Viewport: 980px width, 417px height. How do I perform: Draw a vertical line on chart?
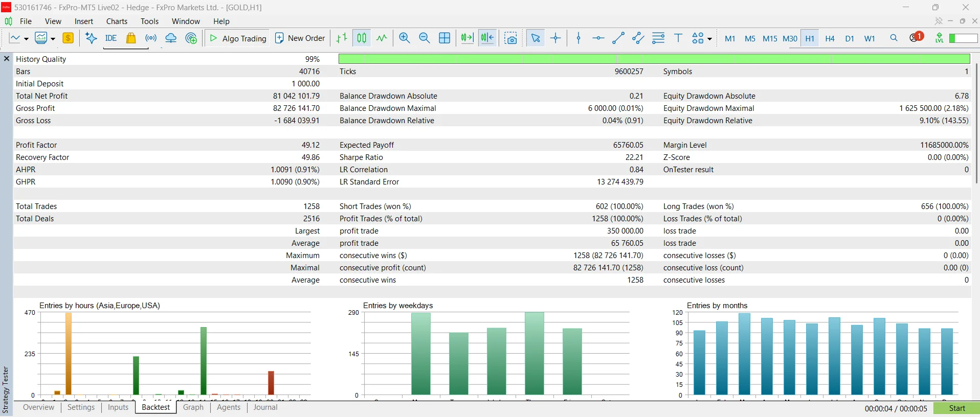pos(578,38)
